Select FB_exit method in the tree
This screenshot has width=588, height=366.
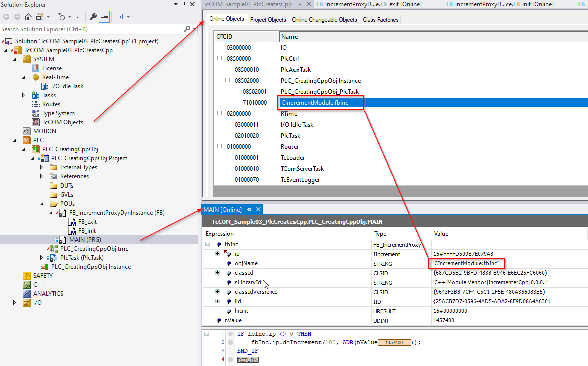[x=87, y=221]
